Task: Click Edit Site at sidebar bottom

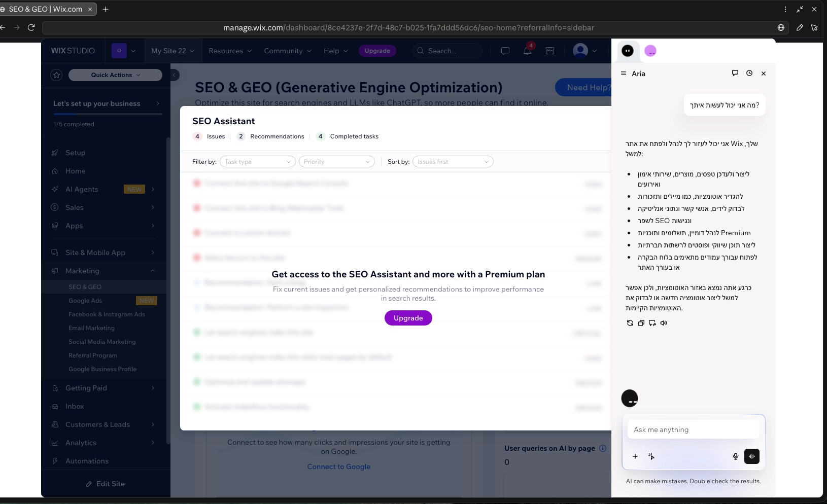Action: [x=106, y=484]
